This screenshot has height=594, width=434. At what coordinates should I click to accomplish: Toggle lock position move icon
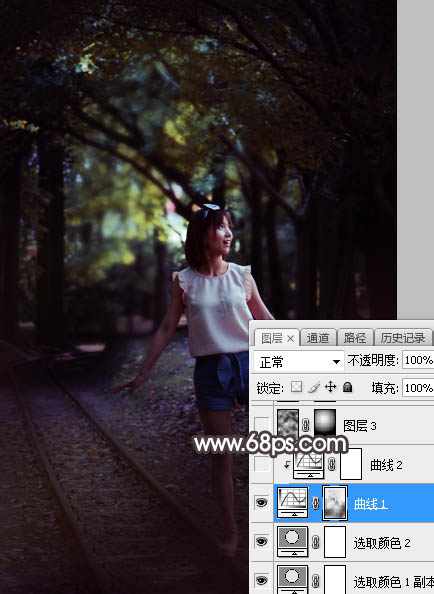tap(330, 387)
